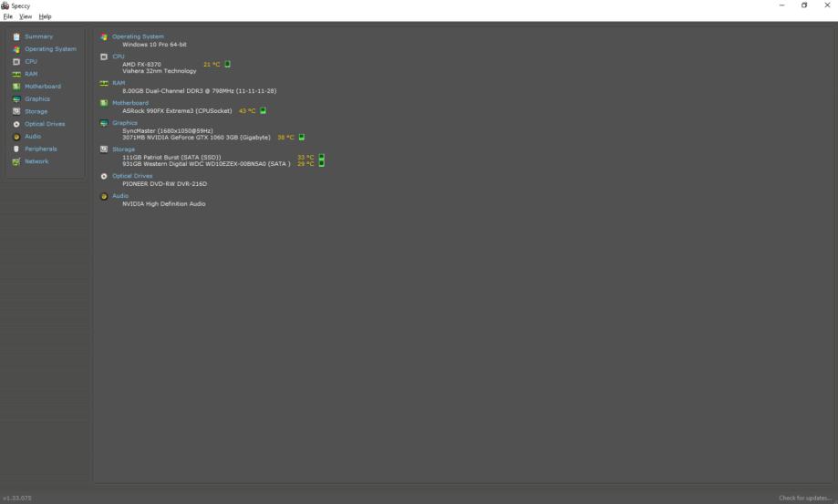
Task: Open the Audio section heading link
Action: pos(120,196)
